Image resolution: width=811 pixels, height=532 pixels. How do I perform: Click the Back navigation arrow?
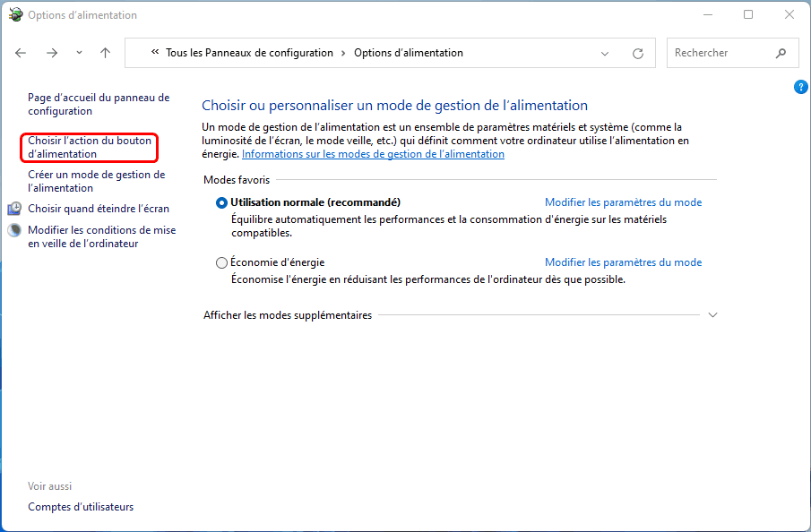tap(21, 53)
